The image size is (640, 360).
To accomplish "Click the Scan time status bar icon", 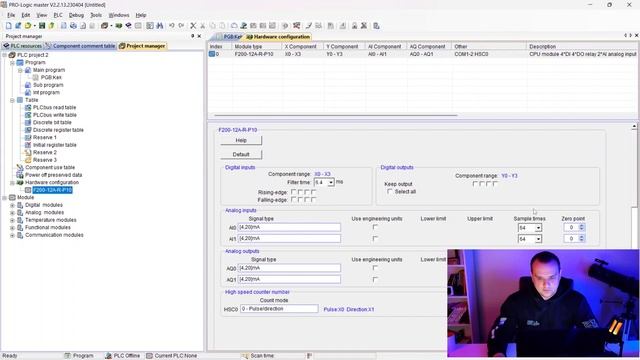I will tap(245, 356).
